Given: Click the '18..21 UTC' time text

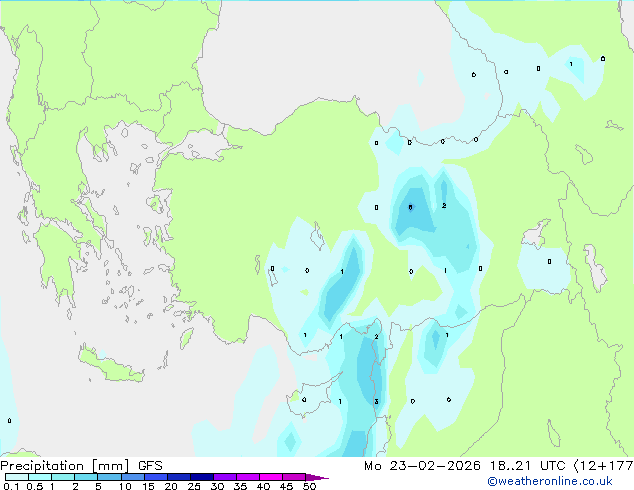Looking at the screenshot, I should click(x=526, y=466).
